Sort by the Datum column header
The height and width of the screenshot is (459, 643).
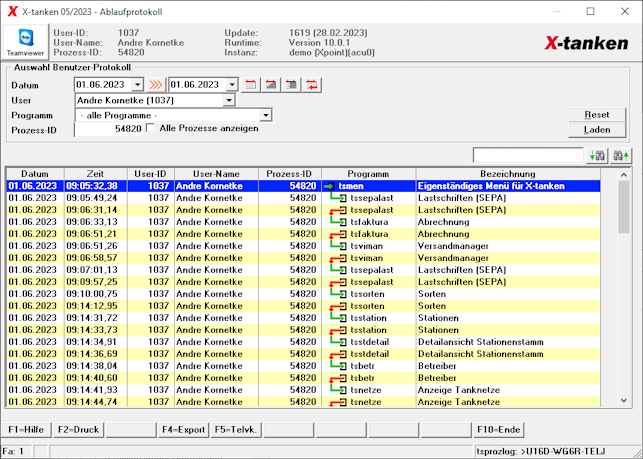tap(35, 174)
